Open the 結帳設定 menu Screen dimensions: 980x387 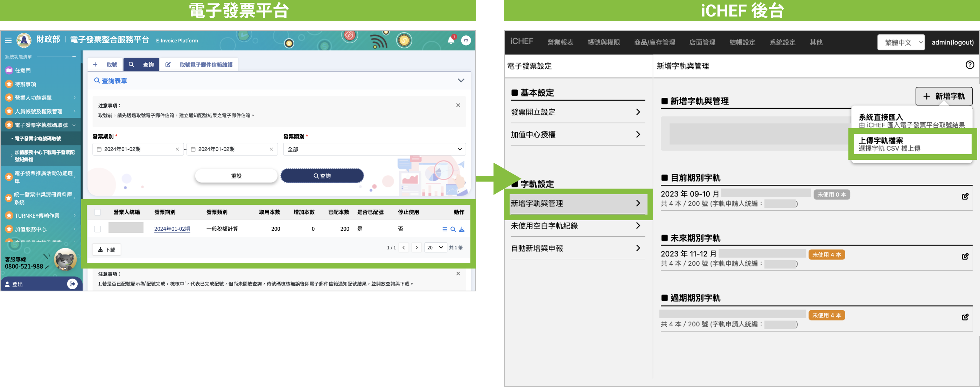(x=742, y=42)
